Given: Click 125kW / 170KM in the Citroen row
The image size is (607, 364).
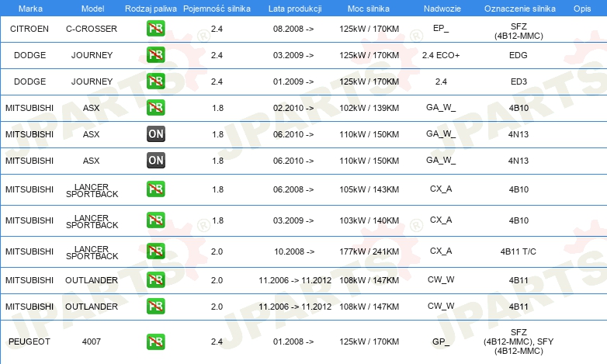Looking at the screenshot, I should click(369, 29).
